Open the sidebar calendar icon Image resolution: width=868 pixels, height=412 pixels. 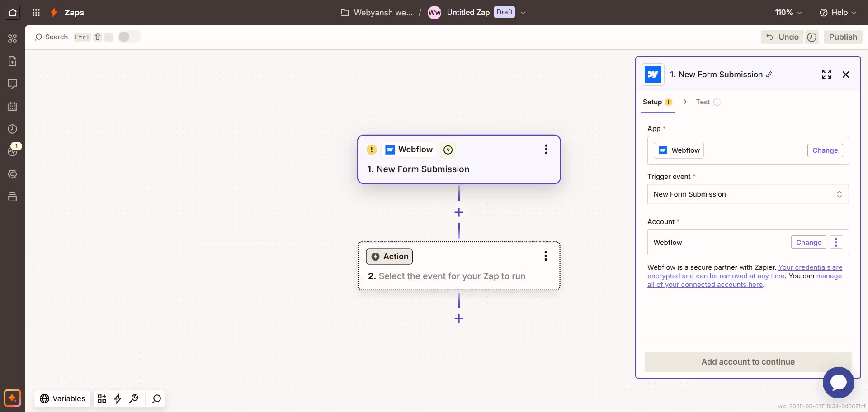click(13, 107)
